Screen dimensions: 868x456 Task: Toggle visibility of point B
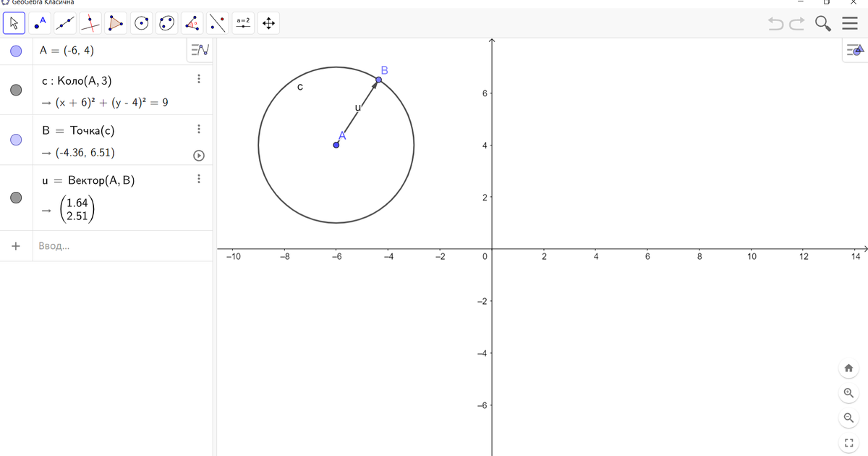point(14,140)
